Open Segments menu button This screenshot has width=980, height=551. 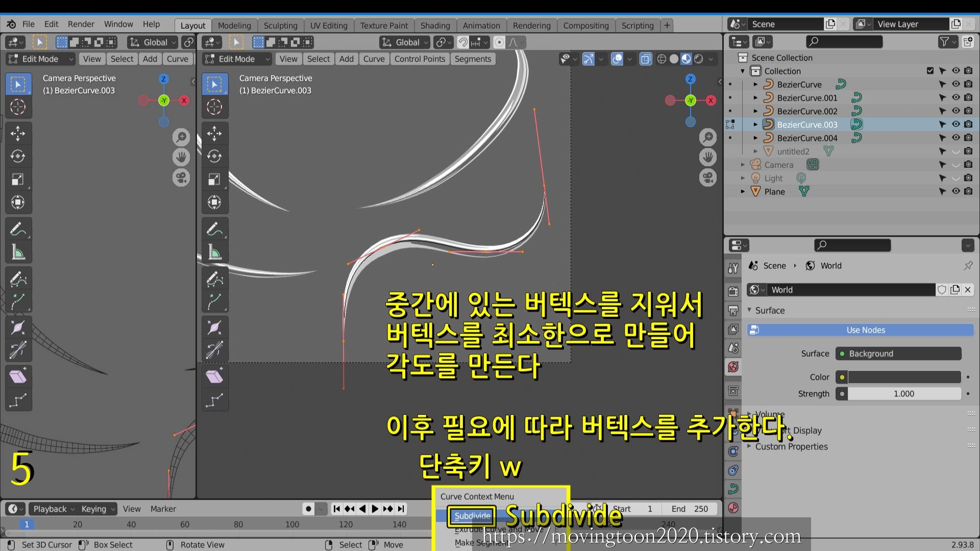(473, 59)
